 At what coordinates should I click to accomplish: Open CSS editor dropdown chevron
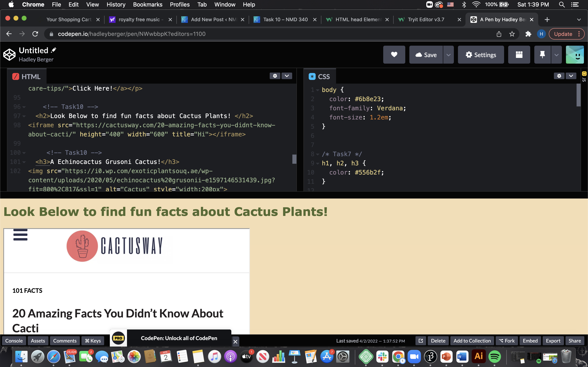tap(571, 76)
